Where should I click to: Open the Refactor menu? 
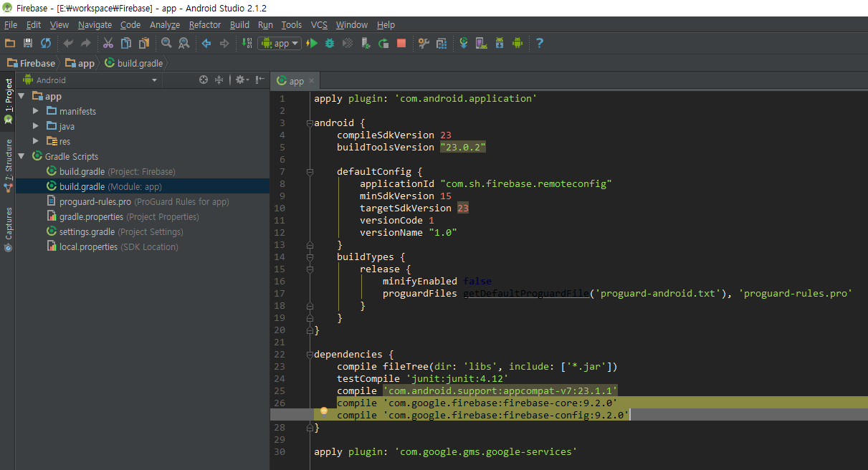205,24
